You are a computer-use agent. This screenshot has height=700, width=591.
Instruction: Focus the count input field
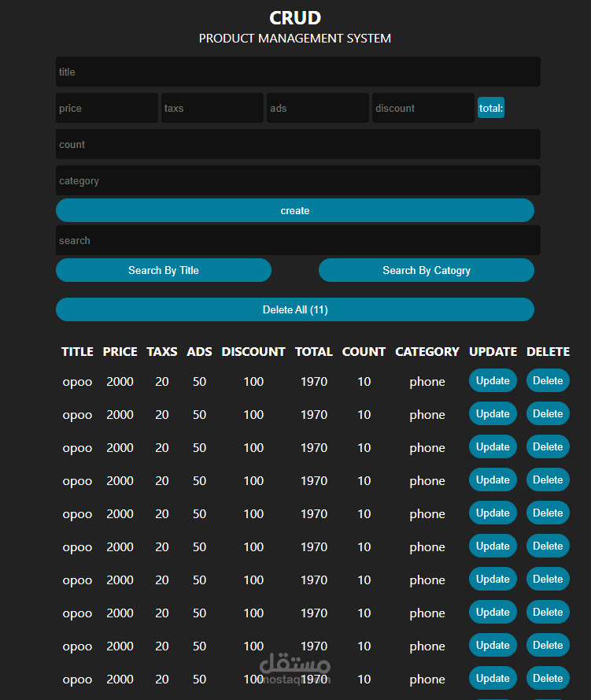click(298, 144)
